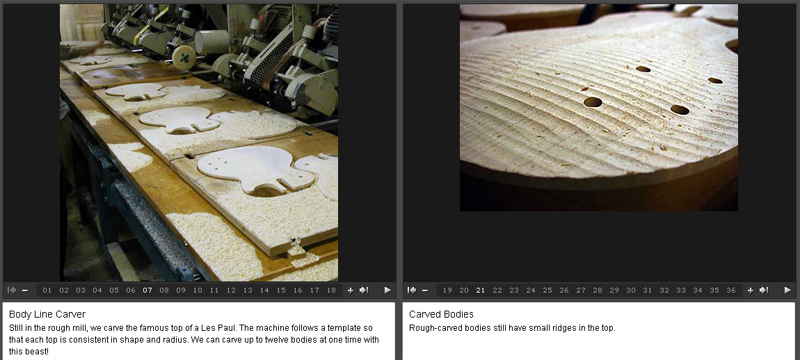
Task: Click the plus (next) icon in left gallery
Action: (350, 290)
